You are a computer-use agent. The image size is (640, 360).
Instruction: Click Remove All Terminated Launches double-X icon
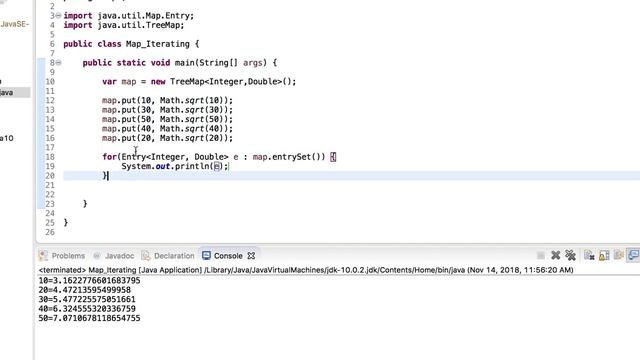pyautogui.click(x=570, y=256)
